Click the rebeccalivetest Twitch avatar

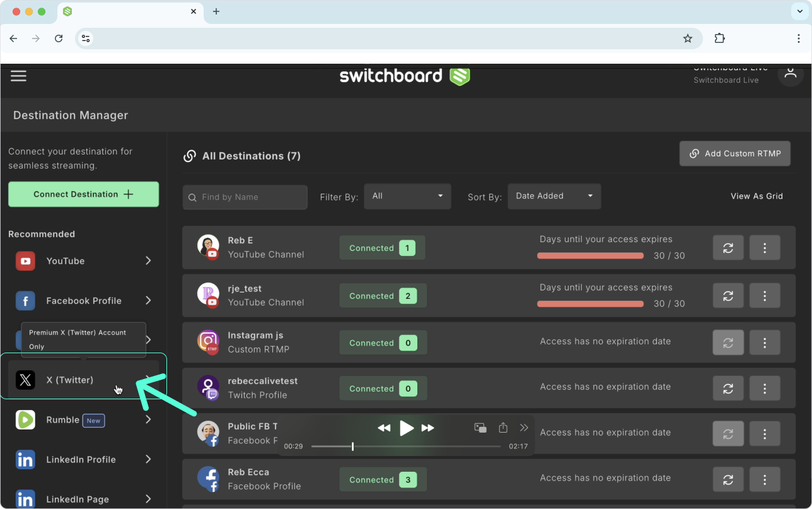tap(208, 388)
